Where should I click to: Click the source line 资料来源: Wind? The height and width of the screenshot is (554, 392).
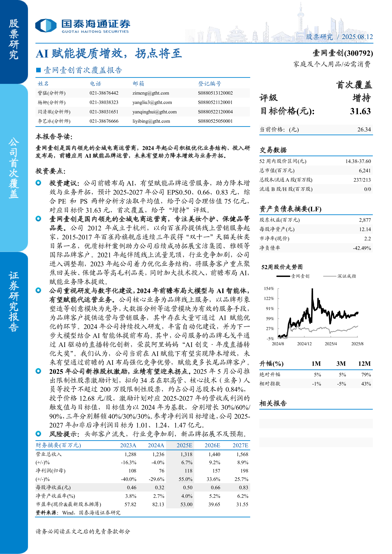(78, 512)
